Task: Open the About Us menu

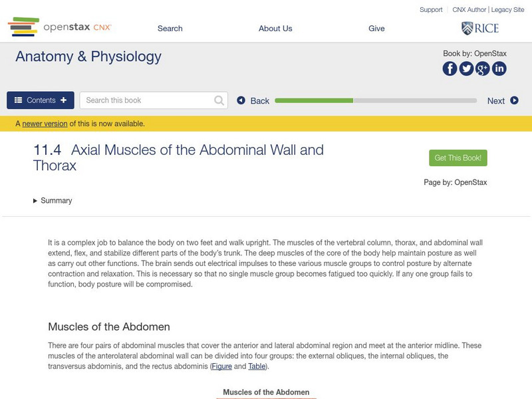Action: [x=275, y=29]
